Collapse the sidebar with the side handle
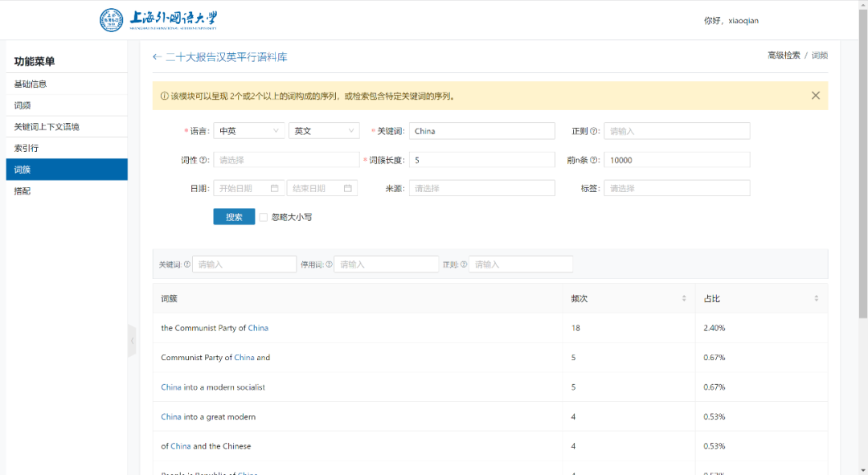 pos(132,341)
